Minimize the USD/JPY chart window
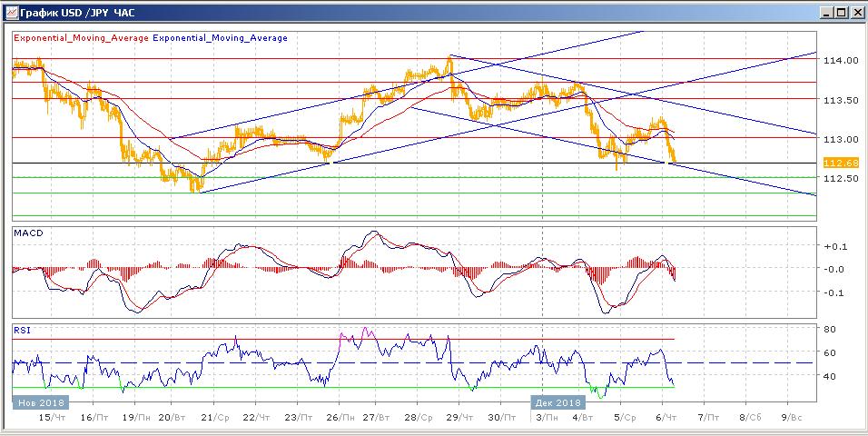This screenshot has height=436, width=868. click(826, 12)
